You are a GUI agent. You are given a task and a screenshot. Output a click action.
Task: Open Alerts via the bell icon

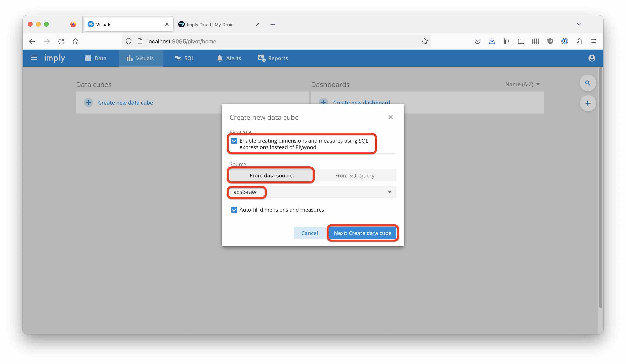point(220,58)
